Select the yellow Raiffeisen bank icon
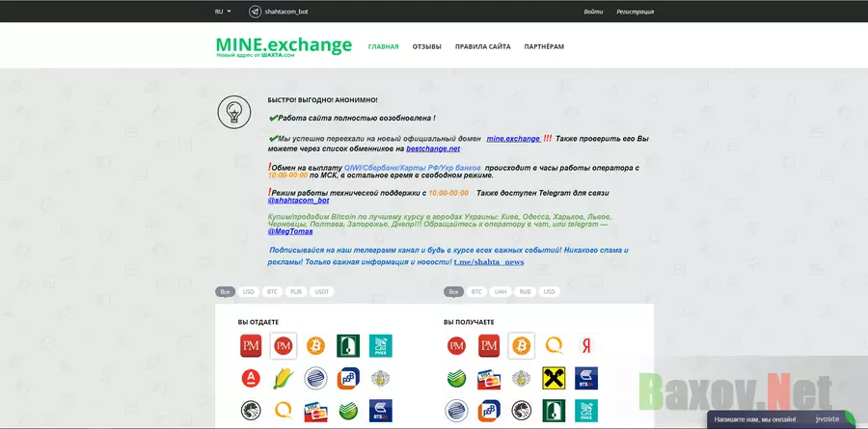 554,379
